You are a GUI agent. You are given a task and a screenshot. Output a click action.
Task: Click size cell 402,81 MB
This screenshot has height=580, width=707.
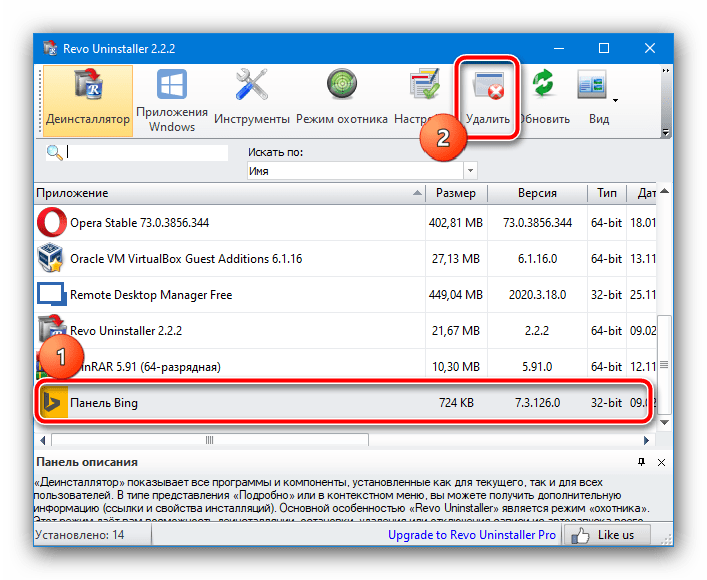(455, 223)
